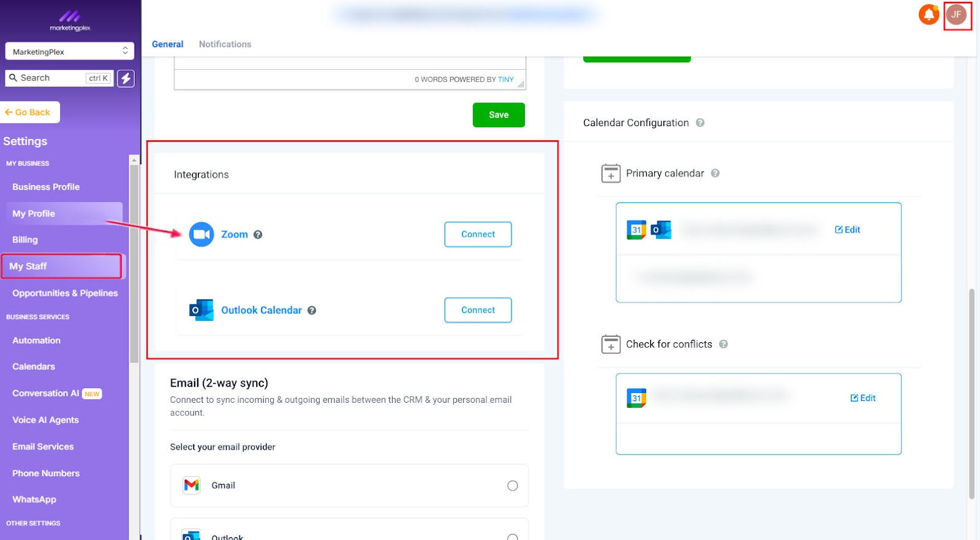980x540 pixels.
Task: Open WhatsApp settings
Action: click(x=34, y=500)
